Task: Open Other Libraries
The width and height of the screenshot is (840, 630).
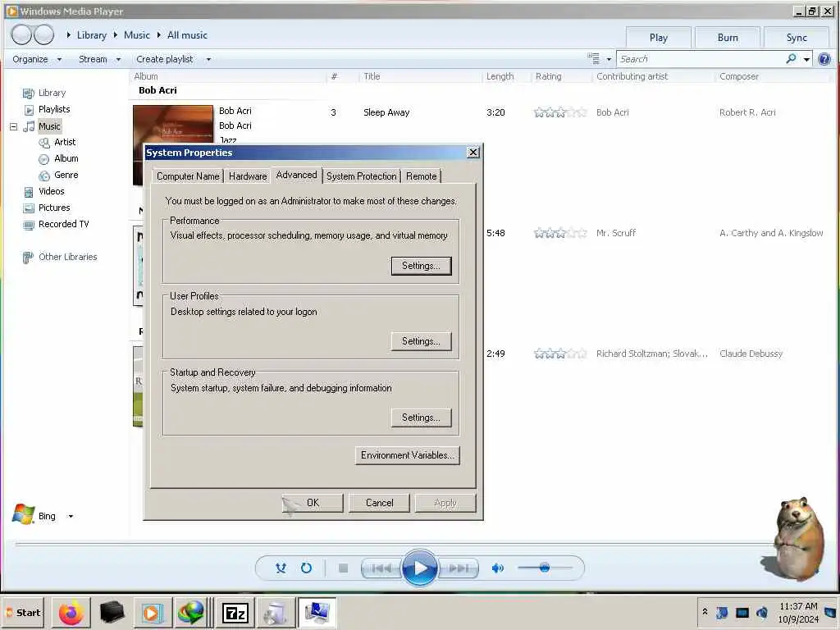Action: 67,257
